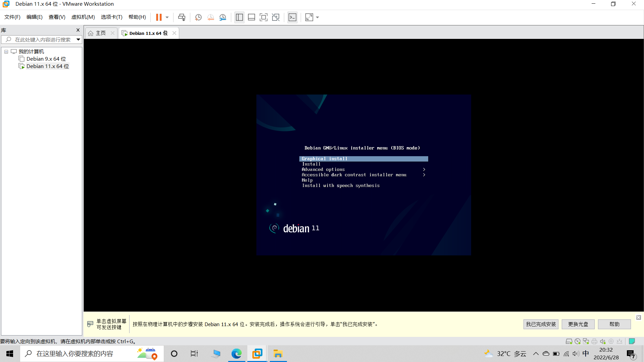
Task: Switch to Unity mode
Action: [x=276, y=17]
